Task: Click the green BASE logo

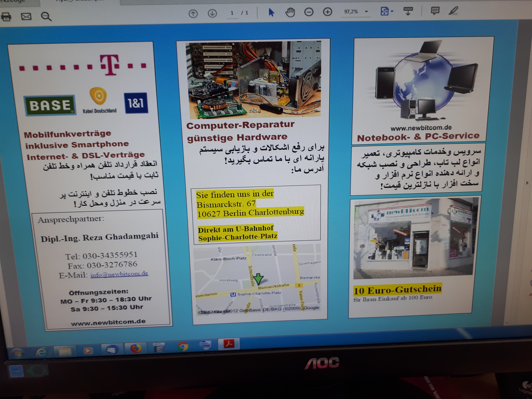Action: click(50, 105)
